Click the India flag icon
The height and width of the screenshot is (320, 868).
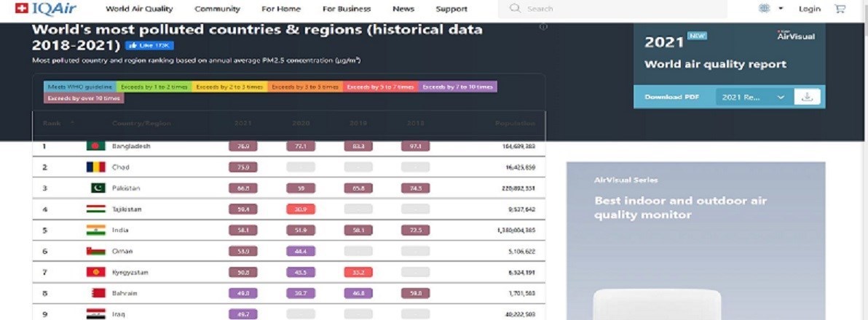tap(95, 230)
